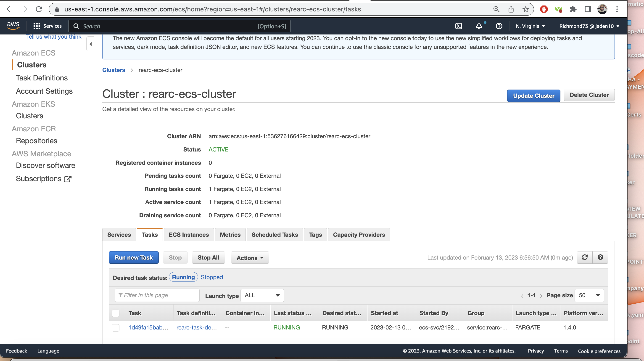
Task: Open the Actions dropdown menu
Action: pos(250,258)
